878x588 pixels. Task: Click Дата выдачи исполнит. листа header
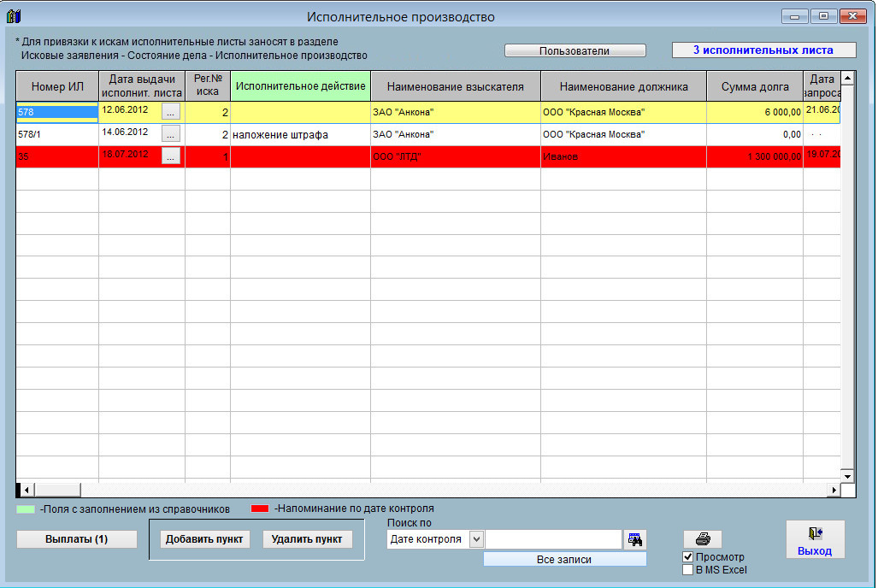[x=142, y=86]
